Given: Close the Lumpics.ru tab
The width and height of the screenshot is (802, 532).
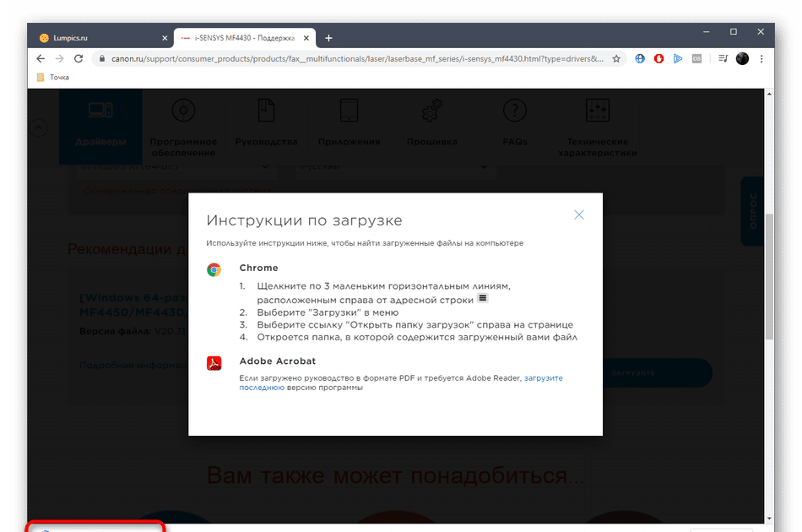Looking at the screenshot, I should (x=165, y=38).
